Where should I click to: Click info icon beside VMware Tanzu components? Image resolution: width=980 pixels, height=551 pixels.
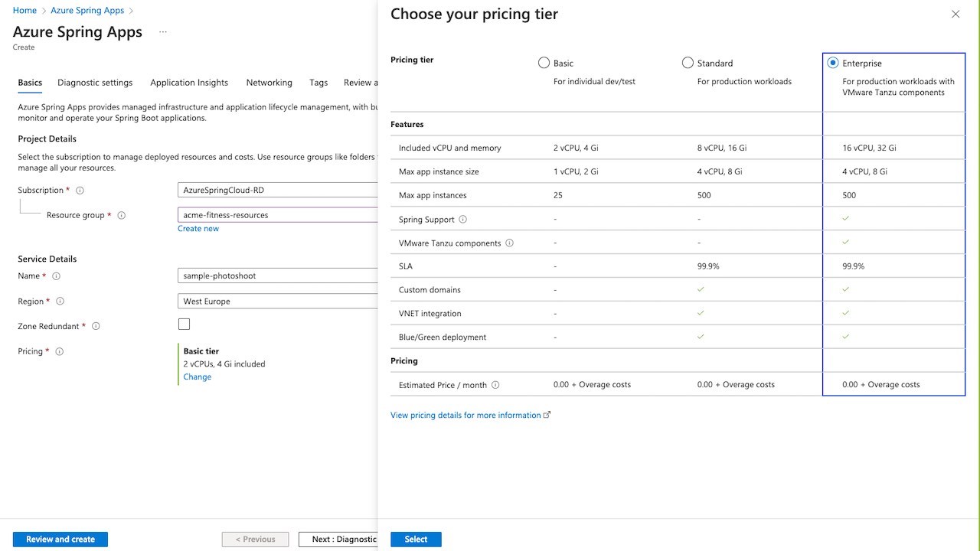tap(510, 243)
